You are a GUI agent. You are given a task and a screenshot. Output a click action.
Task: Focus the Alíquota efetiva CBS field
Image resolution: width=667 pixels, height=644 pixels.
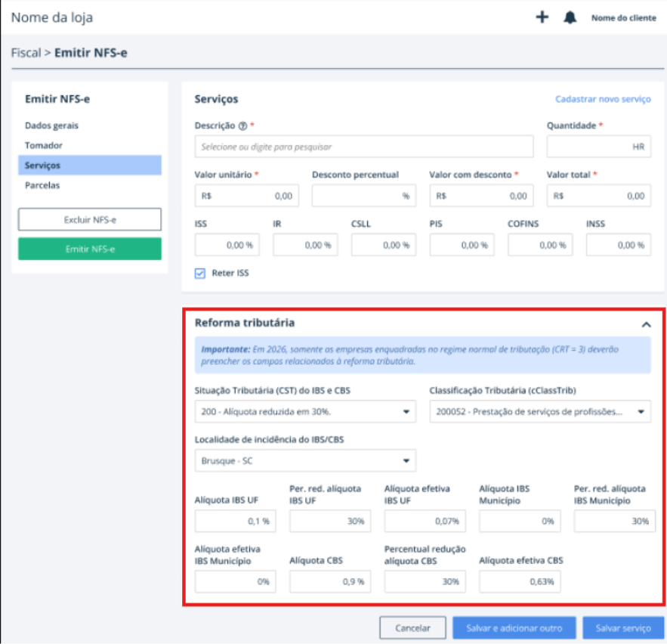click(520, 581)
